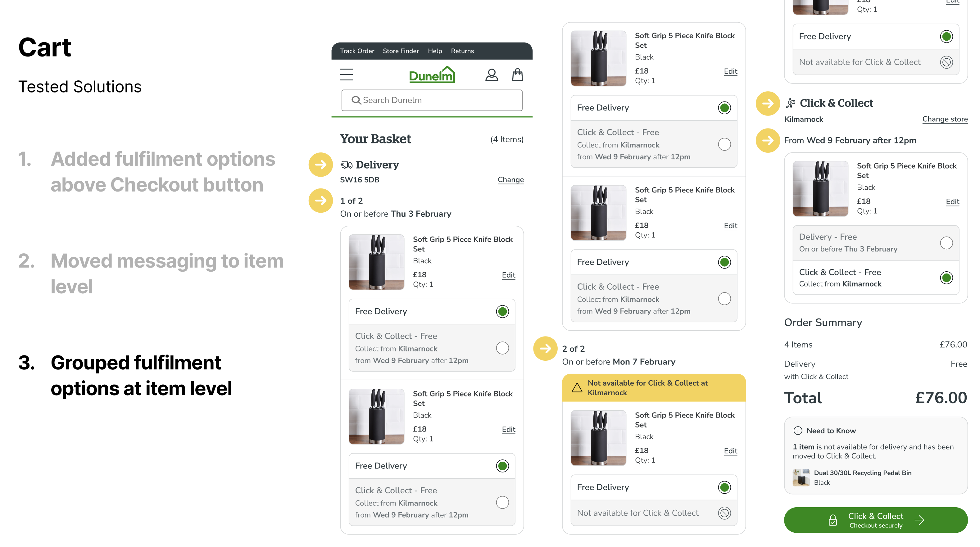980x547 pixels.
Task: Open Store Finder in top bar
Action: pyautogui.click(x=401, y=51)
